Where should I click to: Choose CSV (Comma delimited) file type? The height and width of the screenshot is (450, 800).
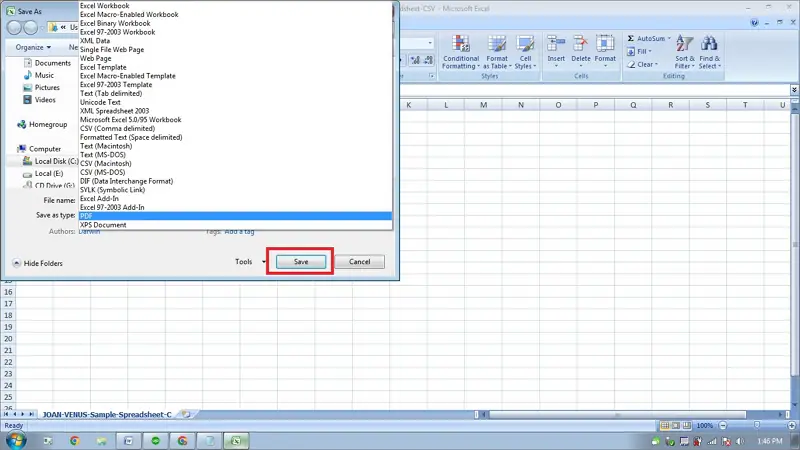click(x=235, y=129)
